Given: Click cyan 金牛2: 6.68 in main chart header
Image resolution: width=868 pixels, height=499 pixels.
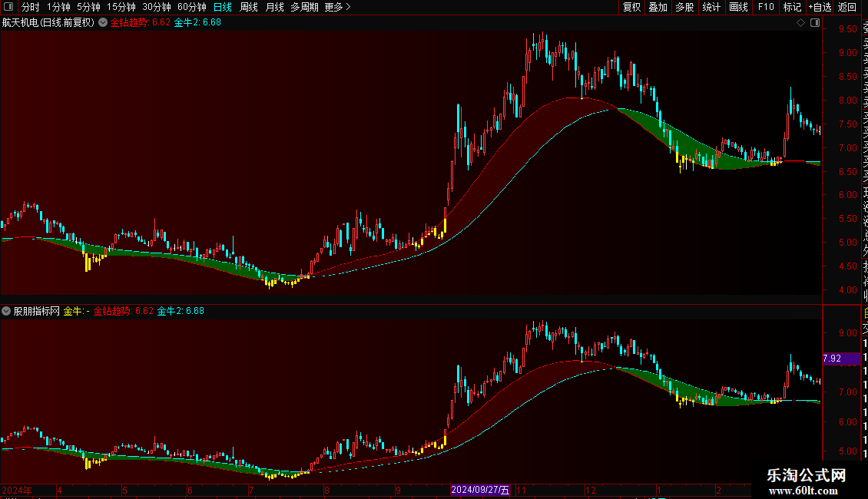Looking at the screenshot, I should (197, 23).
